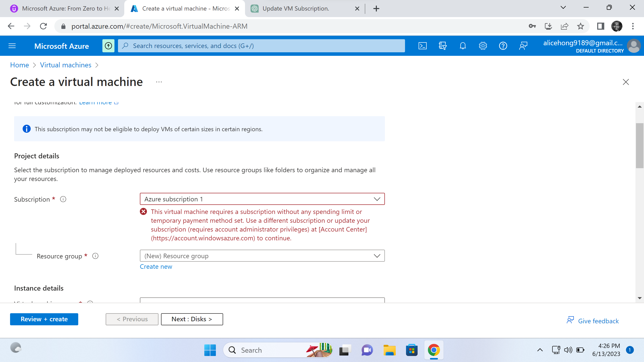This screenshot has width=644, height=362.
Task: Click the Virtual machines breadcrumb link
Action: 65,65
